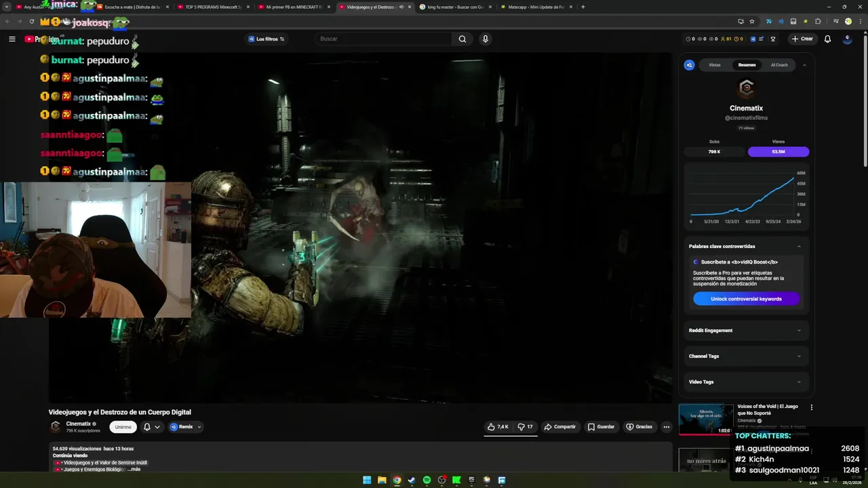
Task: Switch to the Resumen tab
Action: (747, 65)
